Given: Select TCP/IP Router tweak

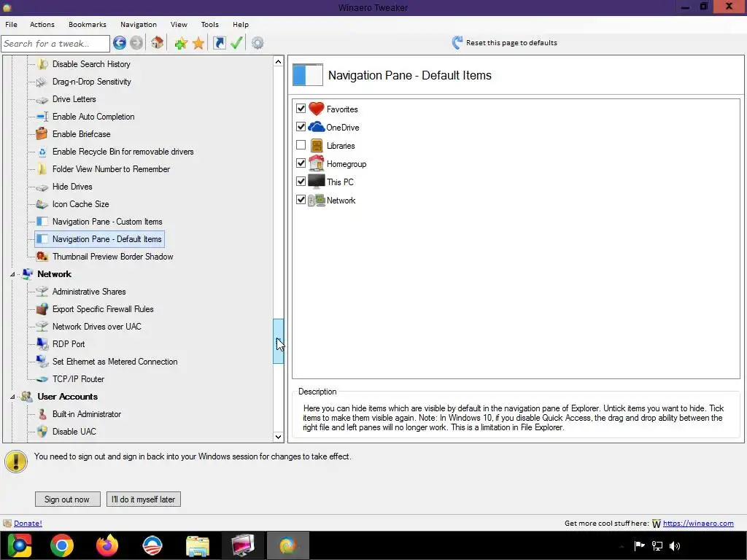Looking at the screenshot, I should [78, 379].
